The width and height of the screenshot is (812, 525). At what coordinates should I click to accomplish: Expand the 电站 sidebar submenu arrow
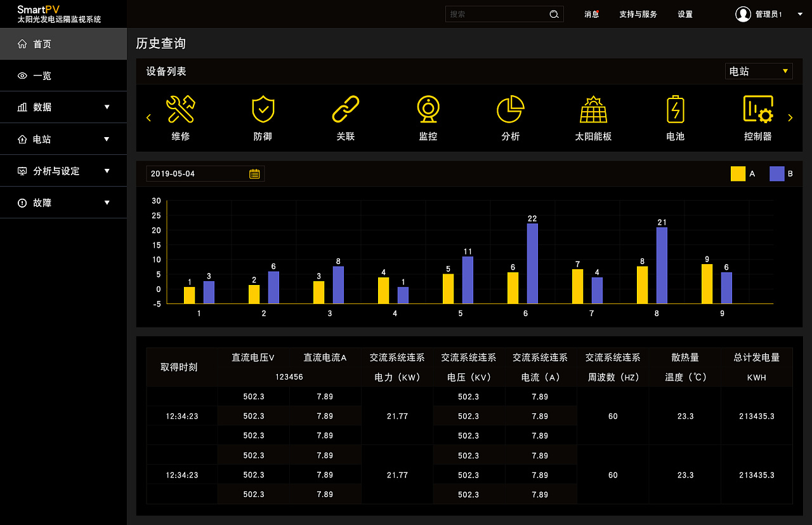[x=107, y=138]
